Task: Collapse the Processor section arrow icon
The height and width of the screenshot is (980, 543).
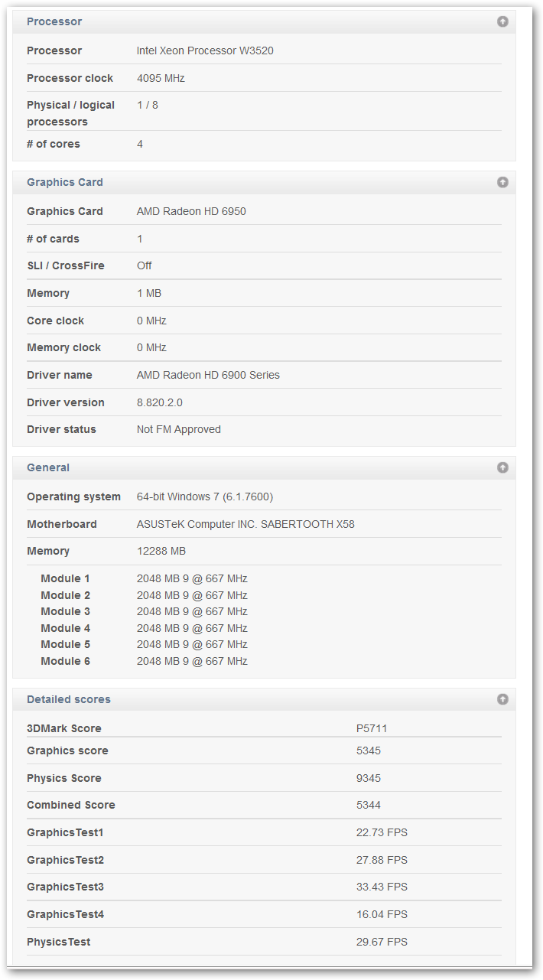Action: coord(502,21)
